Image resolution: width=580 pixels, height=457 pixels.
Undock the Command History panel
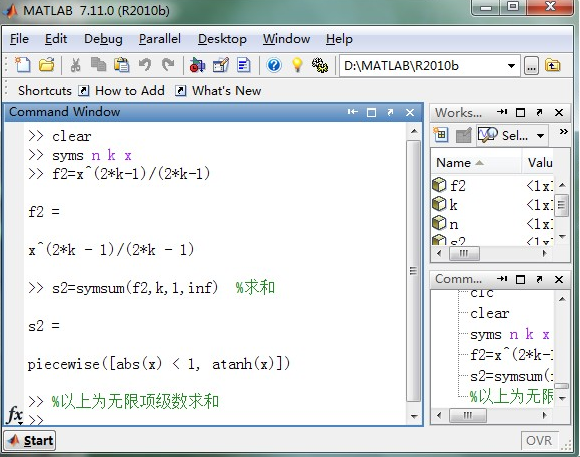[539, 279]
